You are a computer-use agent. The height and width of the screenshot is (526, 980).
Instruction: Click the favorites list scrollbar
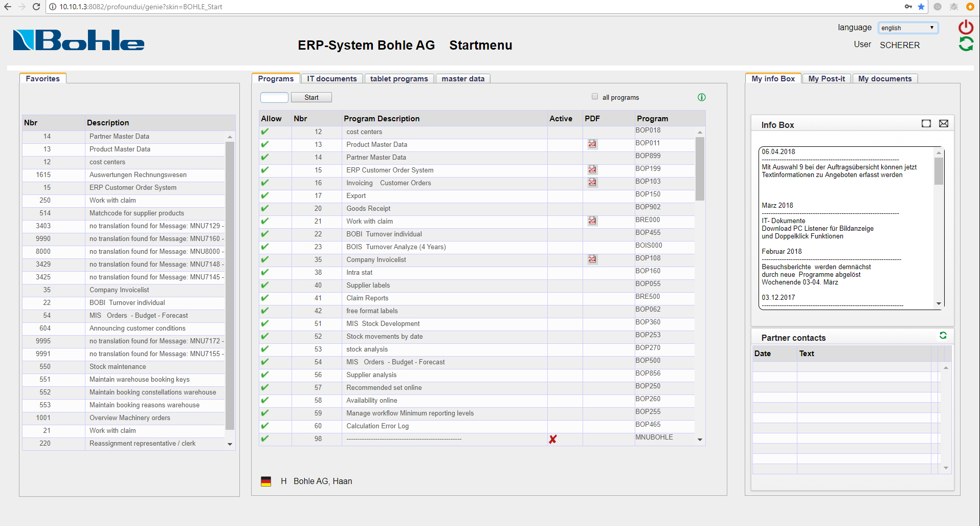[230, 286]
